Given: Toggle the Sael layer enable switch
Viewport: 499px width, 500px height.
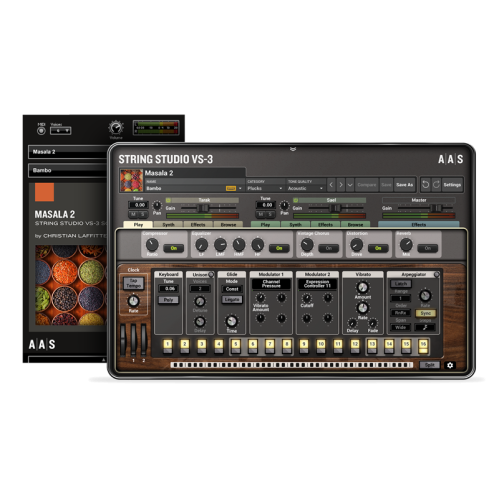Looking at the screenshot, I should (x=296, y=200).
